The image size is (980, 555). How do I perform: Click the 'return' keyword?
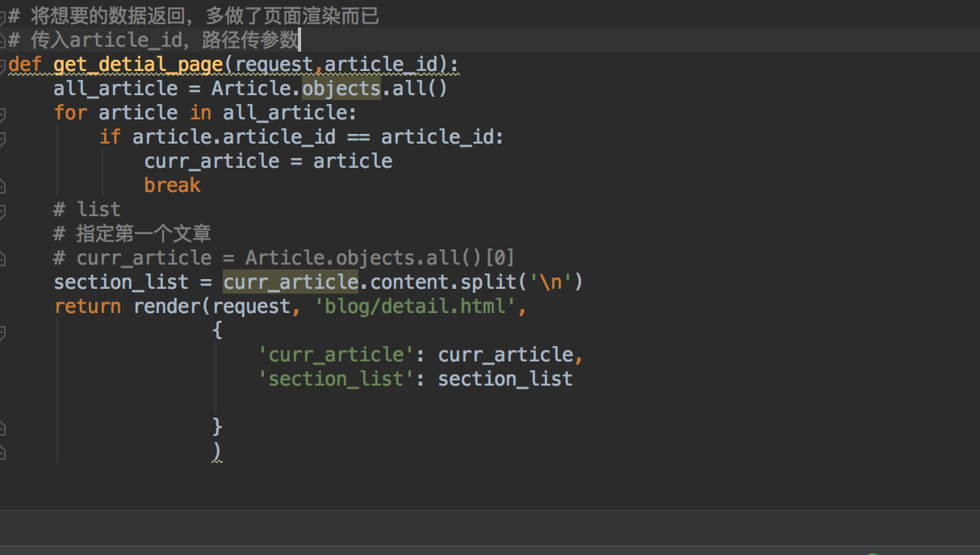pos(87,306)
